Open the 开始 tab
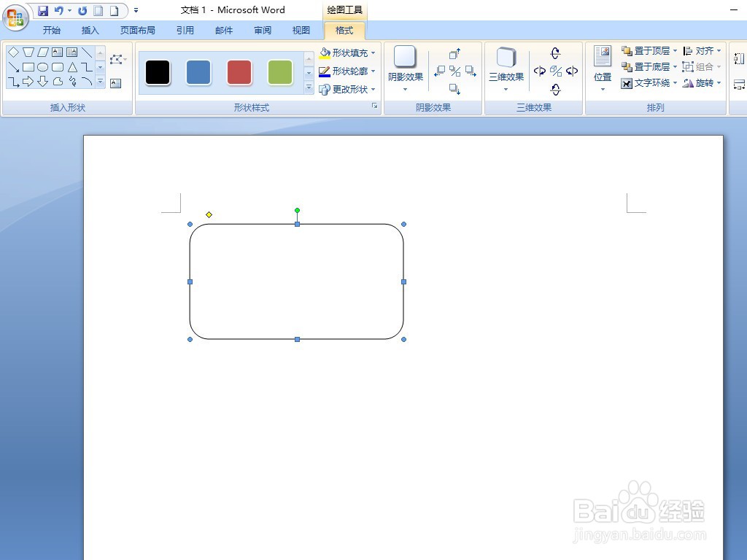The height and width of the screenshot is (560, 747). (x=52, y=31)
